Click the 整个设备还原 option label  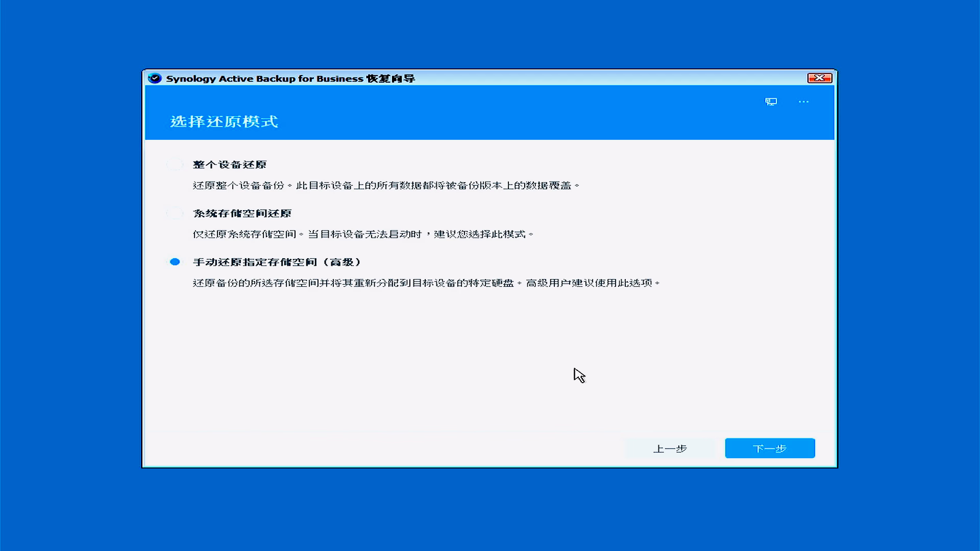[230, 164]
